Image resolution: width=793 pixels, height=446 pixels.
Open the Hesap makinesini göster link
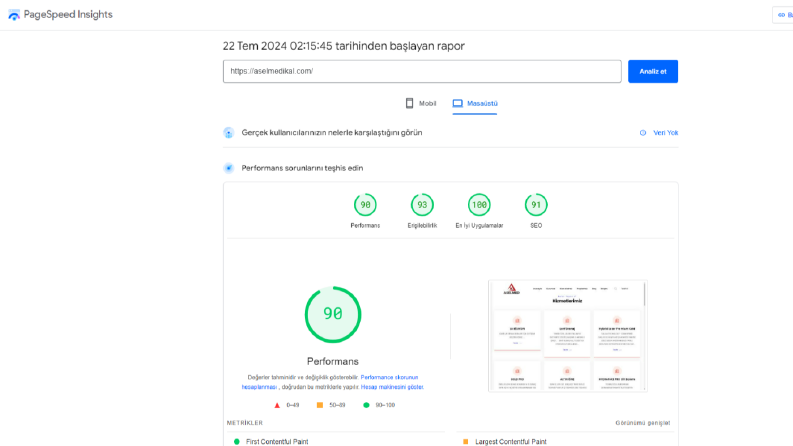[x=392, y=387]
